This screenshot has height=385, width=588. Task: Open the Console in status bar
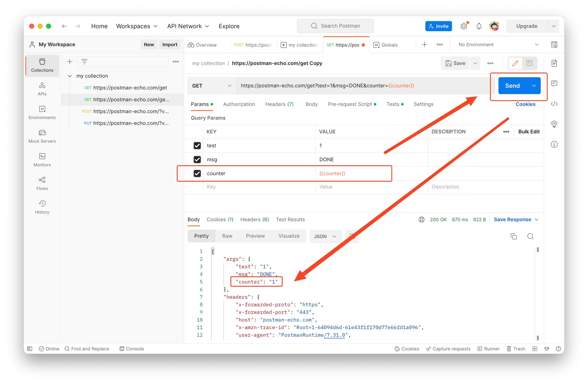[x=132, y=349]
